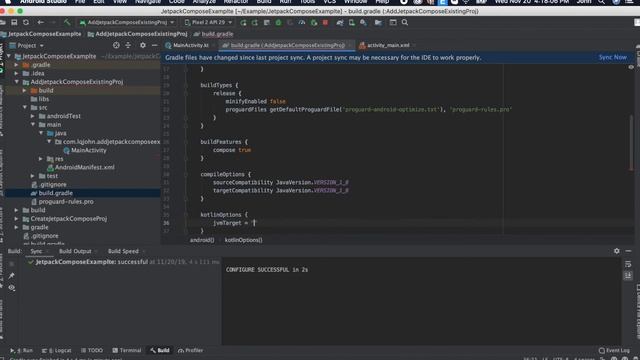Click editor vertical scrollbar
The image size is (640, 360).
click(631, 143)
